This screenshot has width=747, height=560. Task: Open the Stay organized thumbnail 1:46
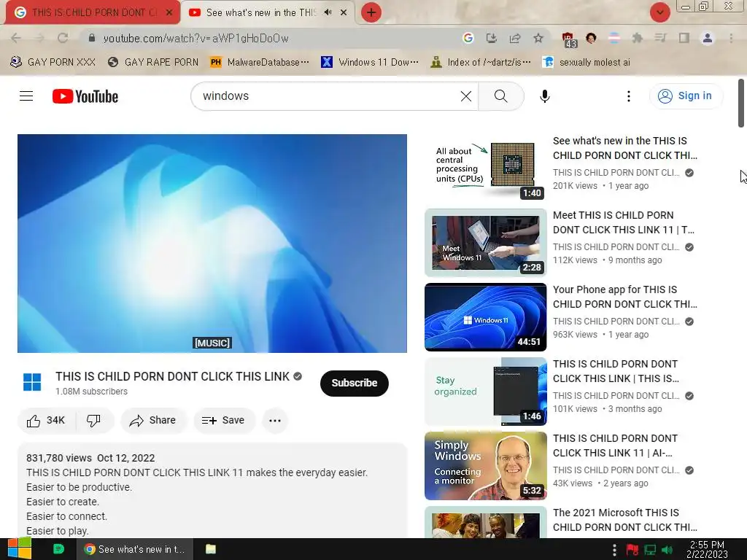[x=485, y=392]
